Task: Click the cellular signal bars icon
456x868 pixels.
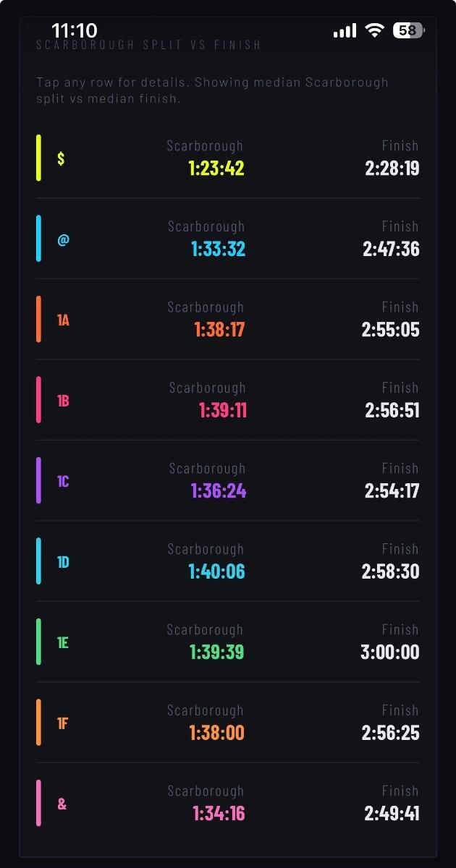Action: tap(345, 30)
